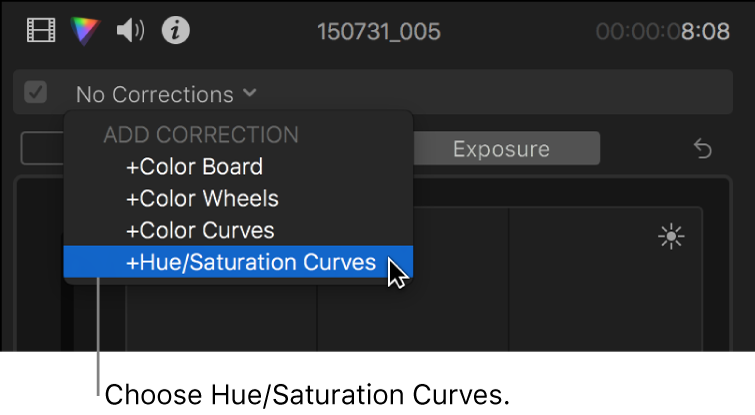Toggle the correction enable checkbox
The width and height of the screenshot is (755, 415).
pos(36,94)
